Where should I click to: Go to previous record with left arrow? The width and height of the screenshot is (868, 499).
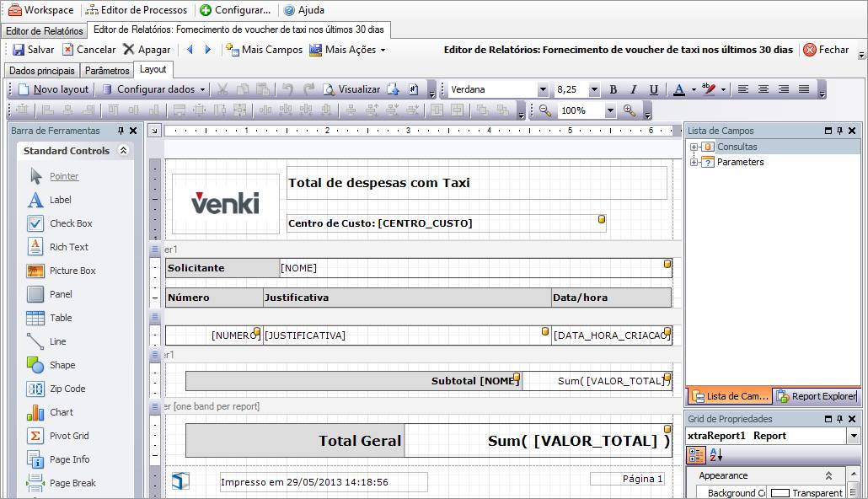tap(190, 49)
